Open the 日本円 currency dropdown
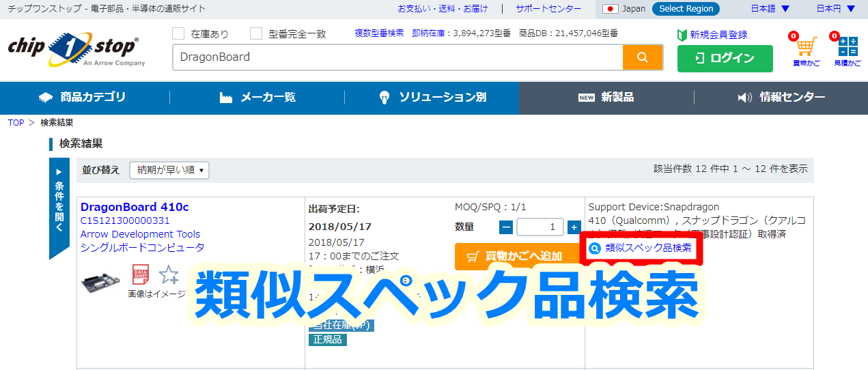This screenshot has height=370, width=868. (x=836, y=9)
